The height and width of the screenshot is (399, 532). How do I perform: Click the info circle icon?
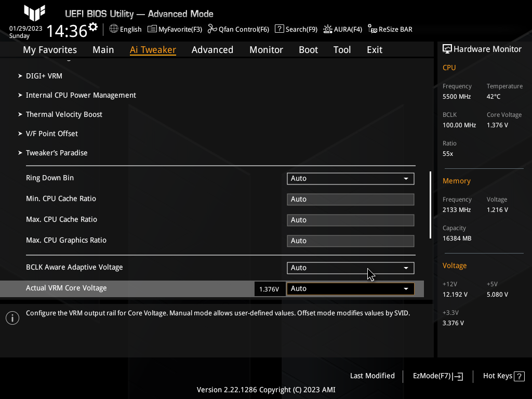coord(12,318)
